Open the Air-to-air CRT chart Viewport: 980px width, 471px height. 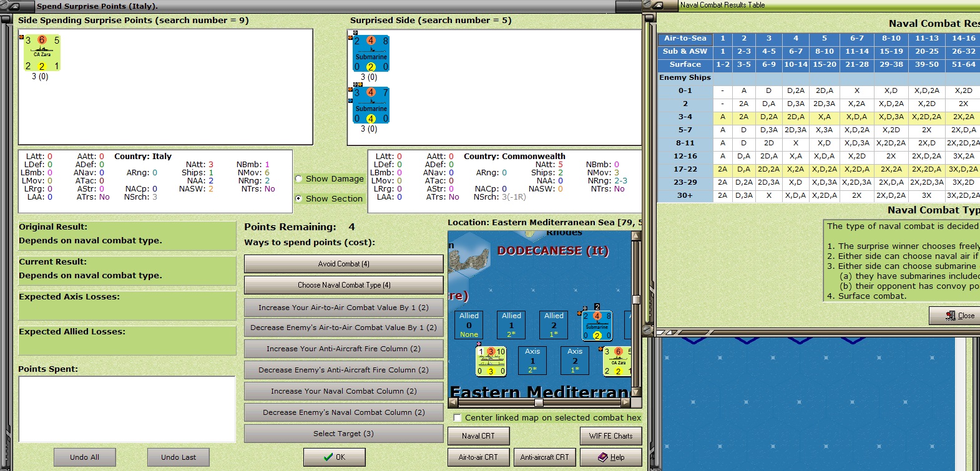point(478,457)
